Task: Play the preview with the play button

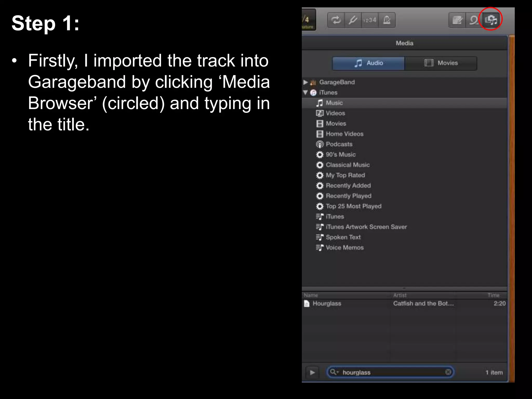Action: [x=312, y=373]
